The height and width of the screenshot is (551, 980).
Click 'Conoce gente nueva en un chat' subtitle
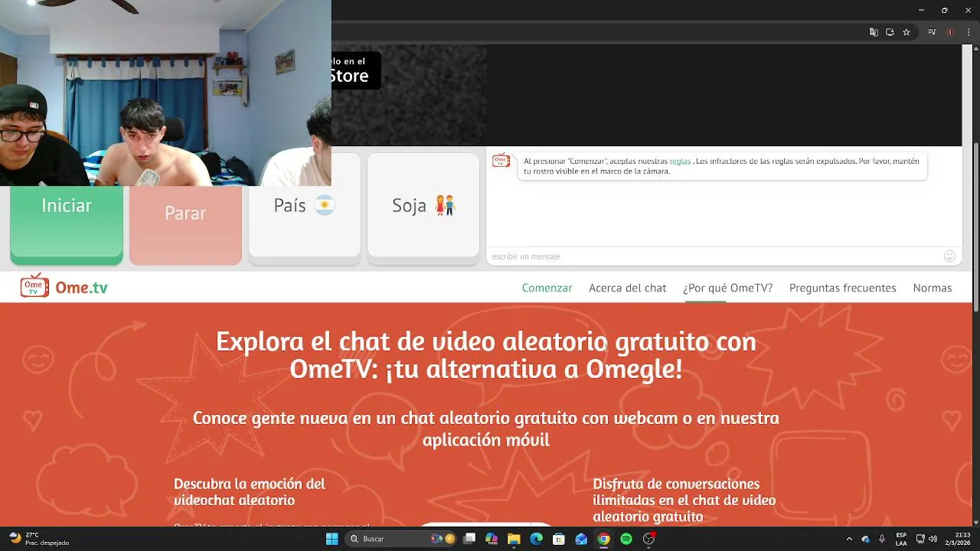point(486,429)
